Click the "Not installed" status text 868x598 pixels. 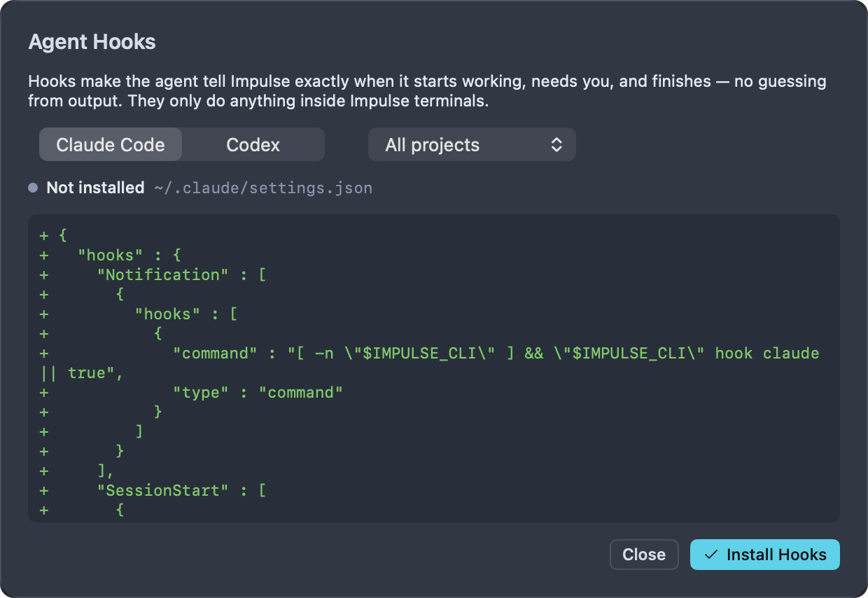[x=95, y=188]
